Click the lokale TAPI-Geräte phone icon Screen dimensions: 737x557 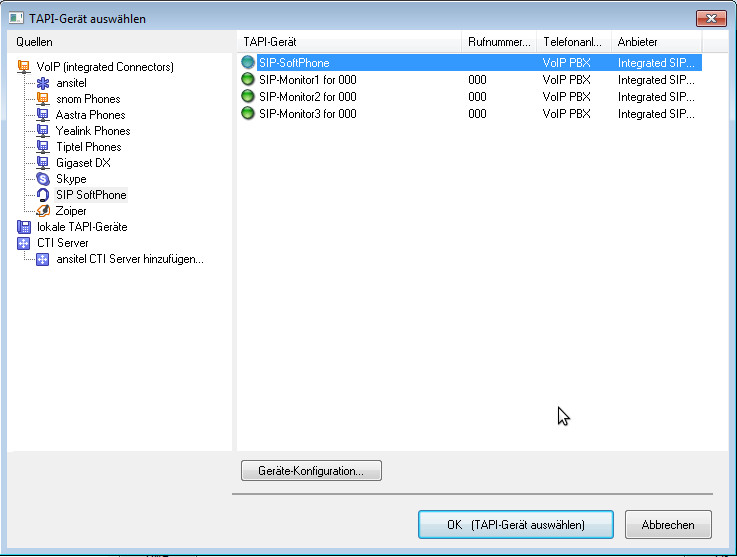click(24, 227)
